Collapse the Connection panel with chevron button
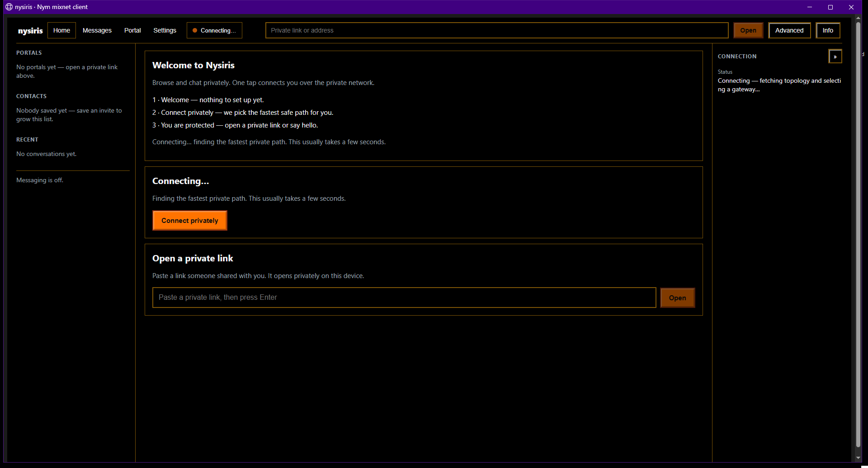868x468 pixels. click(x=835, y=57)
